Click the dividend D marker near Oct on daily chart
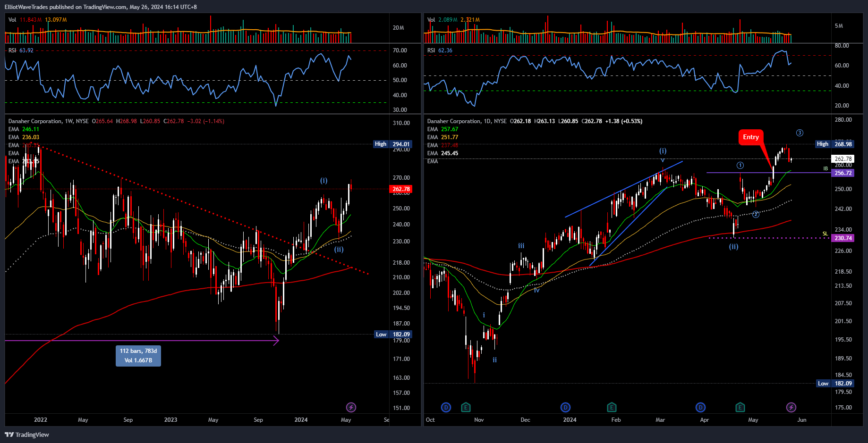The image size is (868, 443). (x=446, y=407)
